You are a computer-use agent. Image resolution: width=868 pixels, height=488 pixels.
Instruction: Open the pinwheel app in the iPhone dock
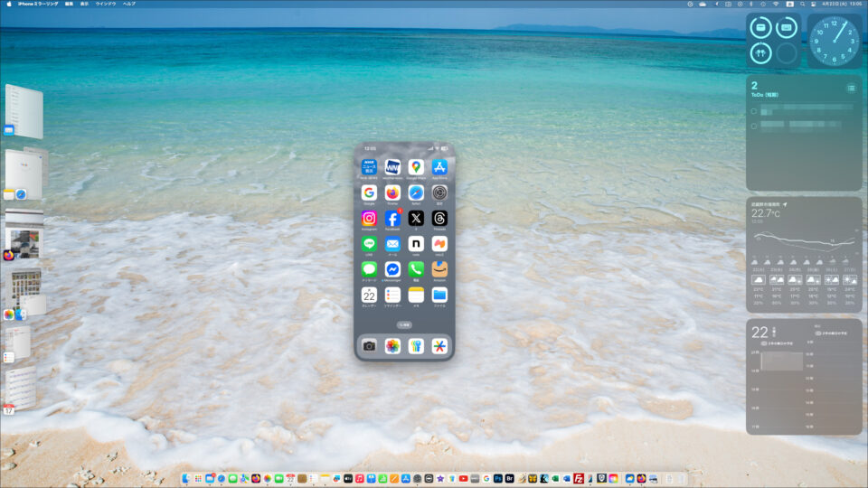click(x=439, y=346)
